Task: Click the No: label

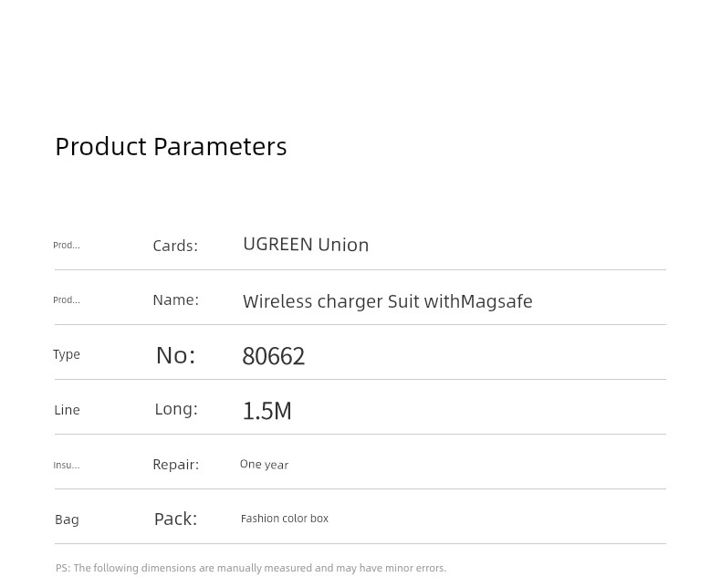Action: [175, 355]
